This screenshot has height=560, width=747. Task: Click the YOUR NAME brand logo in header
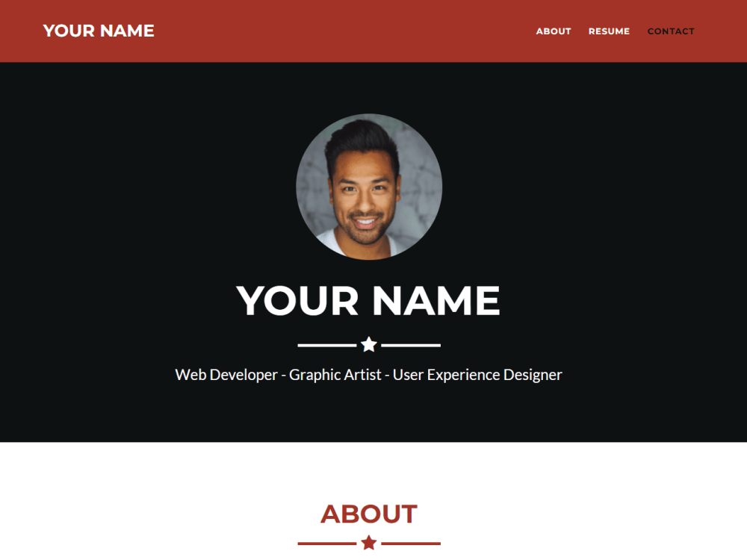click(99, 31)
